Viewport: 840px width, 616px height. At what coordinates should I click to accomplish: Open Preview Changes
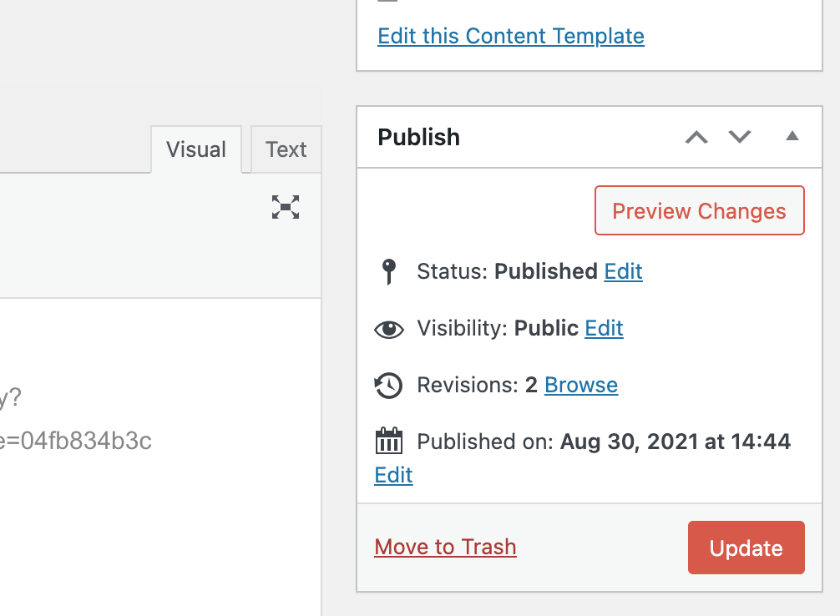point(699,210)
